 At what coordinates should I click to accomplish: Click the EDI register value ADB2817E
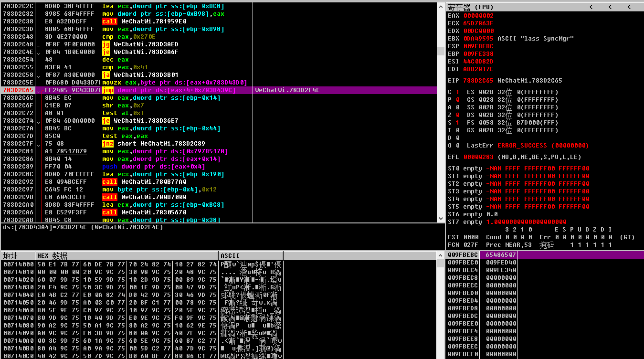(478, 69)
